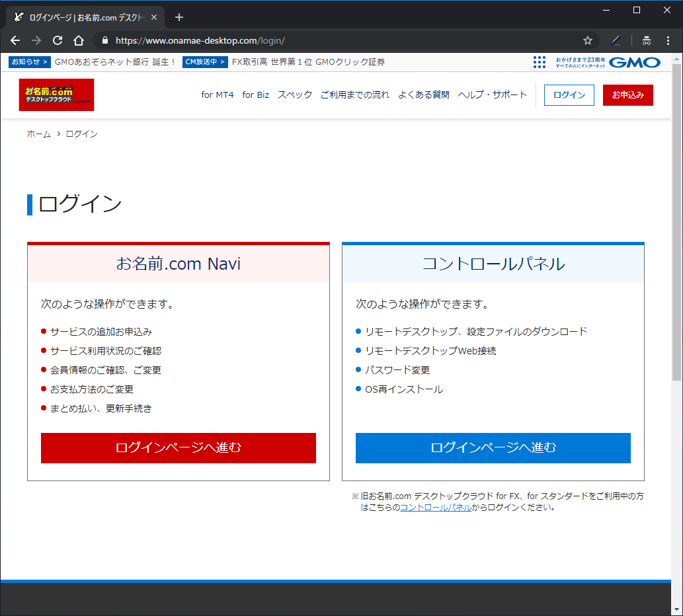
Task: Click the text パスワード変更
Action: click(397, 370)
